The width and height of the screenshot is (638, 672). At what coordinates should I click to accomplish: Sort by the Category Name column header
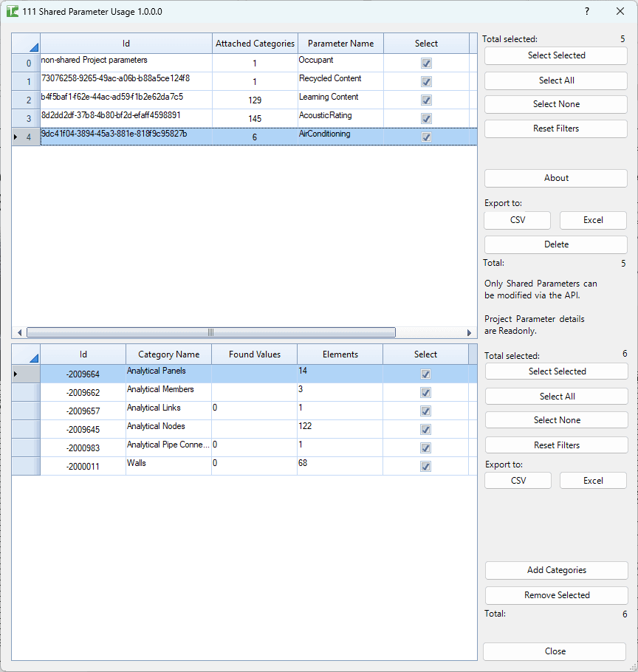pos(169,354)
